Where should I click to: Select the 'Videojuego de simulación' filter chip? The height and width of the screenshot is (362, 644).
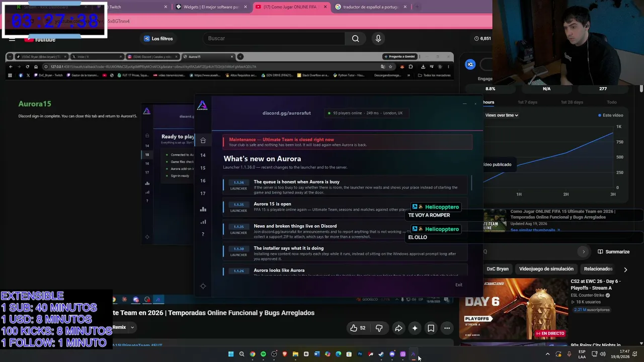click(x=546, y=269)
